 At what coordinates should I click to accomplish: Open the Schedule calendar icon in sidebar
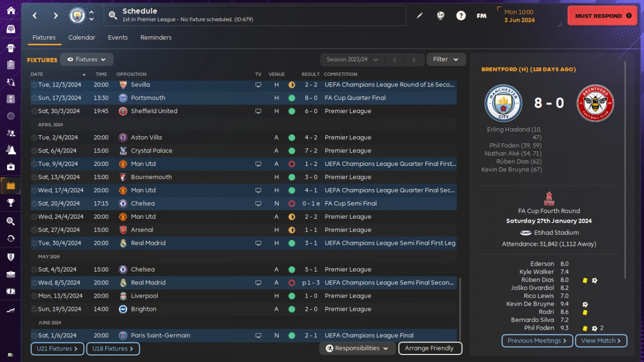pos(11,186)
